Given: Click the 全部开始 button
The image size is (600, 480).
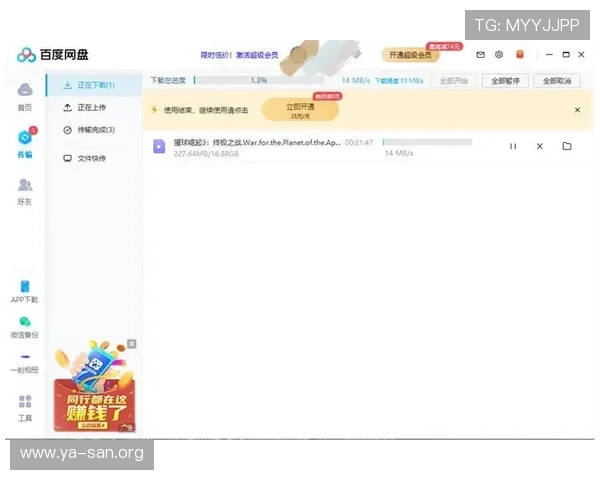Looking at the screenshot, I should click(x=454, y=81).
